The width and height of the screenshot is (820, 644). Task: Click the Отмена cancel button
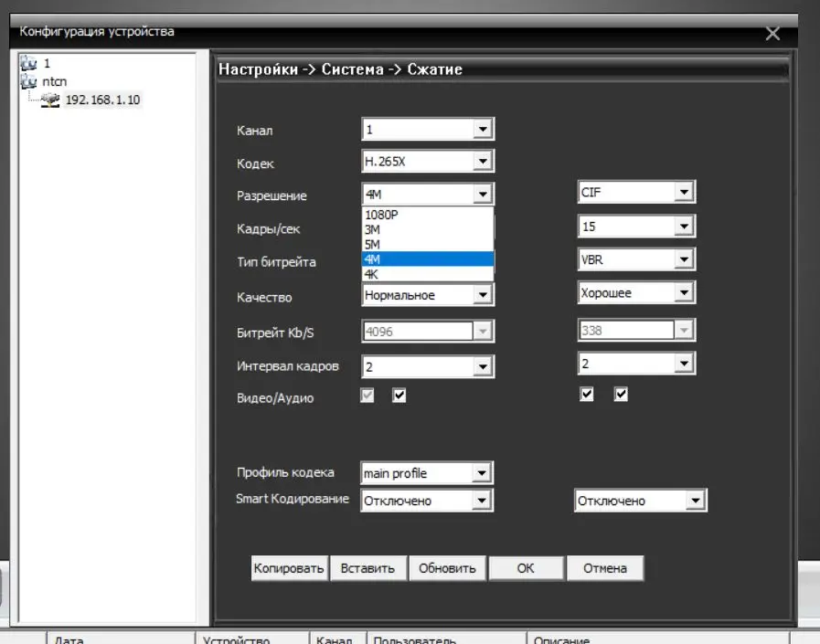[605, 568]
